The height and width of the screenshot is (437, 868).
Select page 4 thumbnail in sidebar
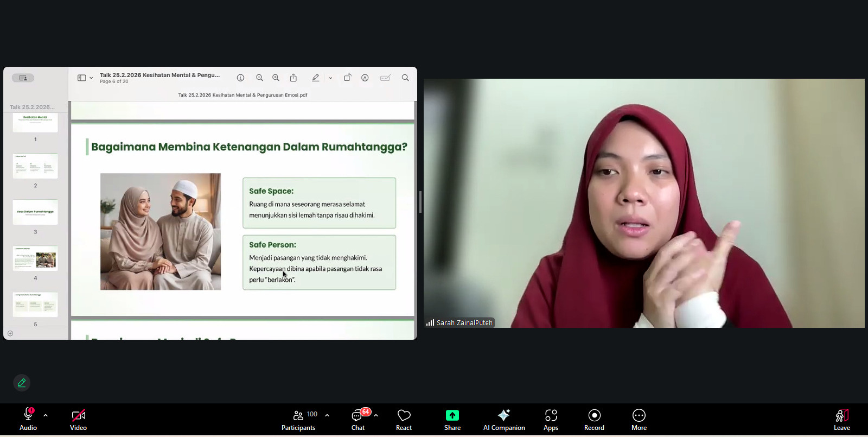pos(35,259)
